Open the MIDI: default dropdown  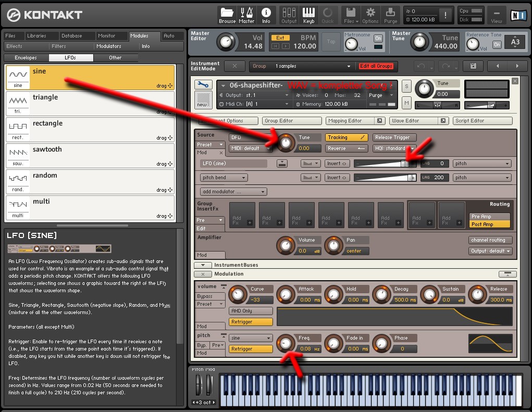pos(251,148)
